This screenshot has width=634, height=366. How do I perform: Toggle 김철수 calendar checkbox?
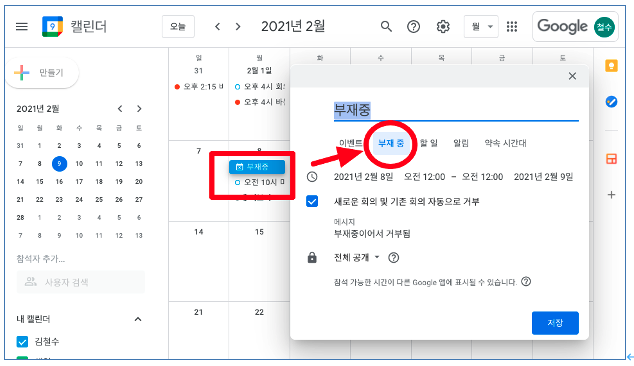pyautogui.click(x=22, y=342)
